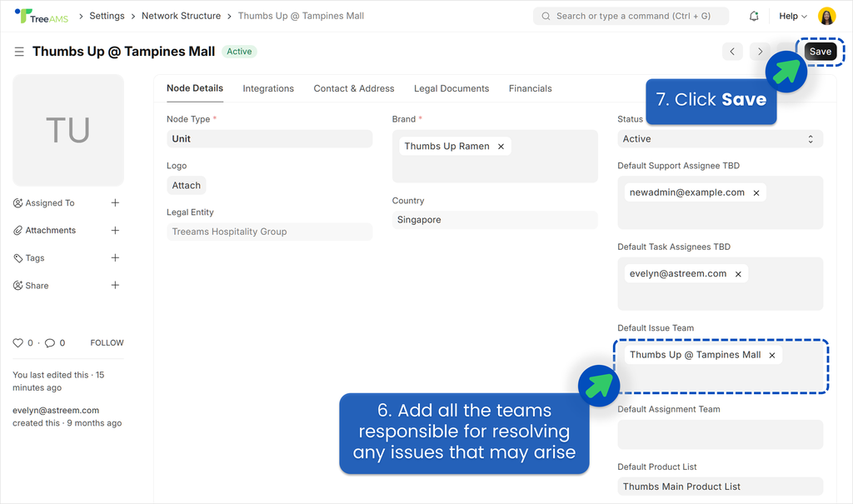Toggle the sidebar hamburger menu
This screenshot has height=504, width=853.
click(19, 52)
